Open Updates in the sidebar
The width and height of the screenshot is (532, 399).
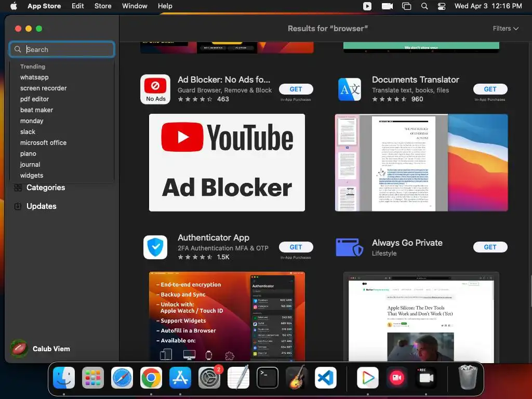tap(42, 206)
